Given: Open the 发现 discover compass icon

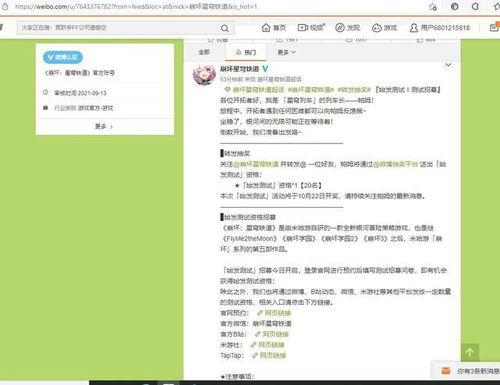Looking at the screenshot, I should click(x=340, y=28).
